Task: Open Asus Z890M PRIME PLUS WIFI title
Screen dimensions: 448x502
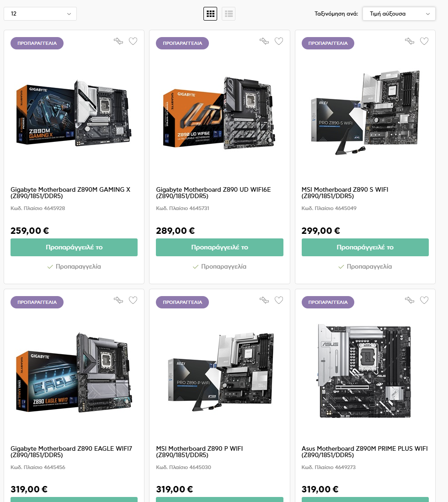Action: click(x=364, y=452)
